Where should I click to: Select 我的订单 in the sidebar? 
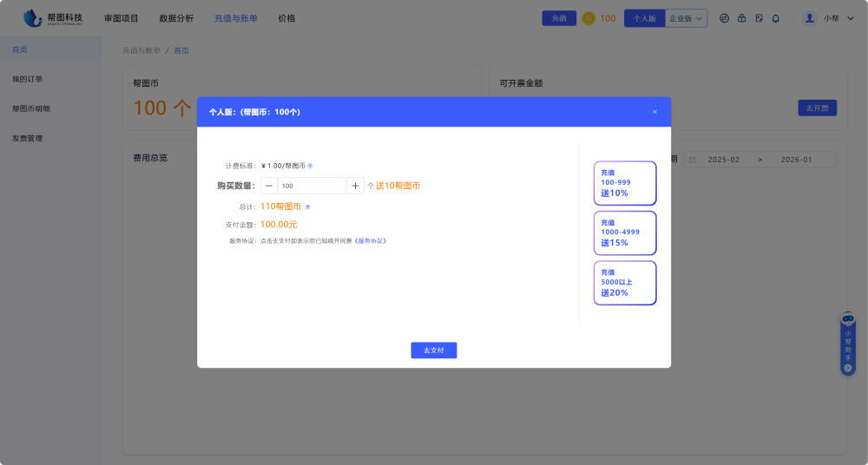[27, 79]
